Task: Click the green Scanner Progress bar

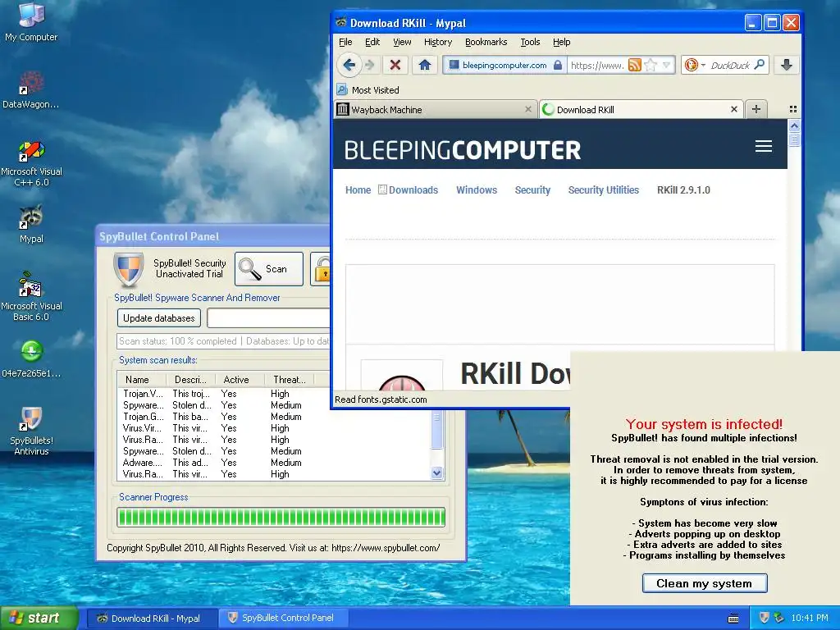Action: click(281, 517)
